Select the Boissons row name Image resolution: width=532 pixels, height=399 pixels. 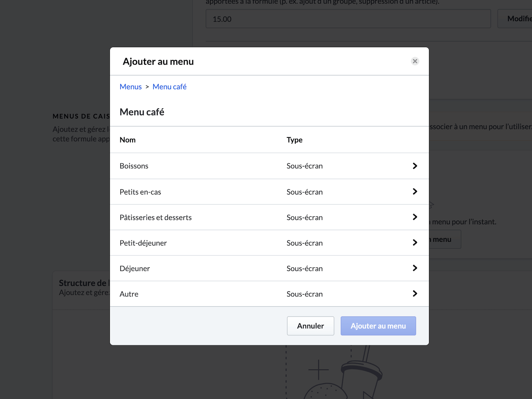pos(134,166)
